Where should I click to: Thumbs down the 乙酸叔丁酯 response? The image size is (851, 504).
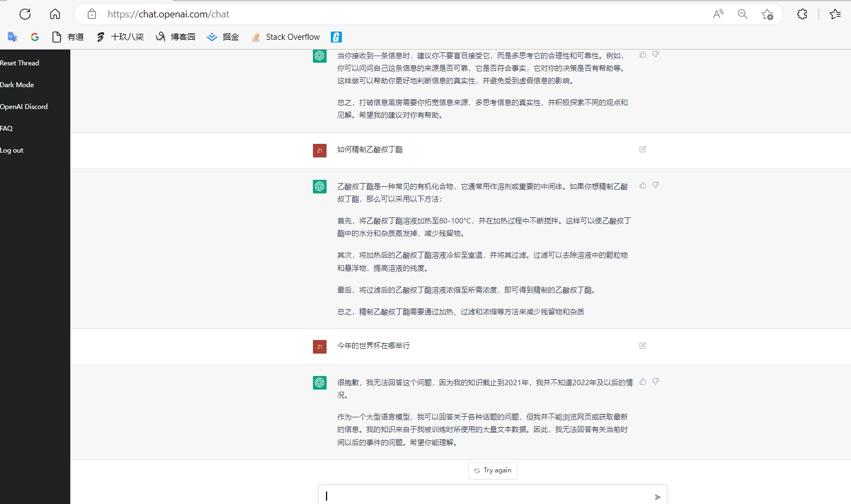click(656, 185)
